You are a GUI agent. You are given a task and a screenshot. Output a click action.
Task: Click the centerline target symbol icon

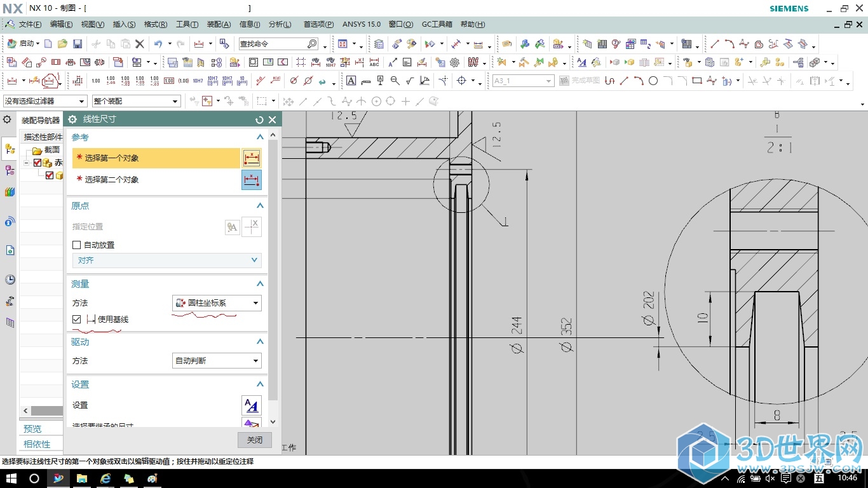tap(462, 81)
